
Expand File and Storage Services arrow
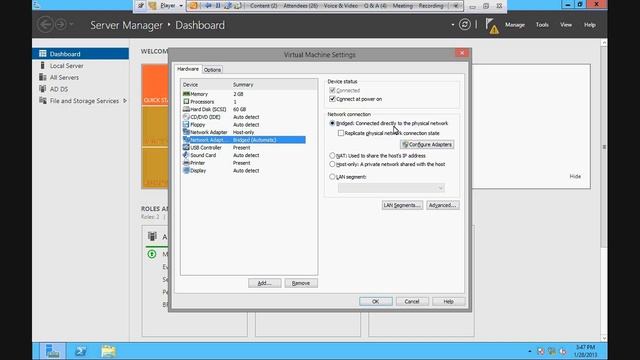click(x=125, y=101)
